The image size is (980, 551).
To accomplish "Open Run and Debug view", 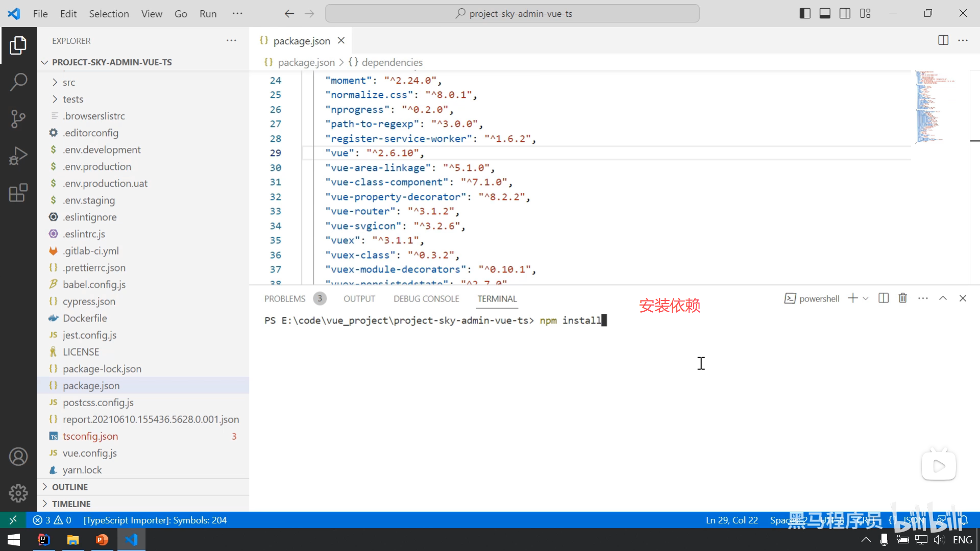I will coord(18,156).
